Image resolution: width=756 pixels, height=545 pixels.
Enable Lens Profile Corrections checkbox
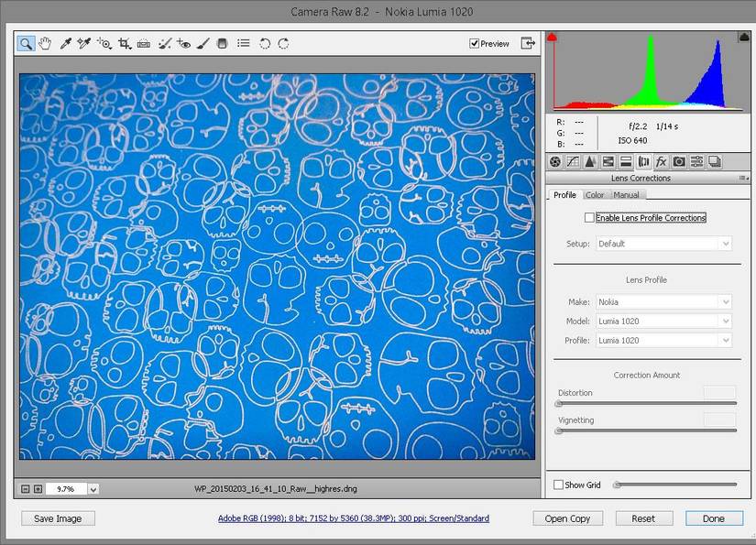589,218
